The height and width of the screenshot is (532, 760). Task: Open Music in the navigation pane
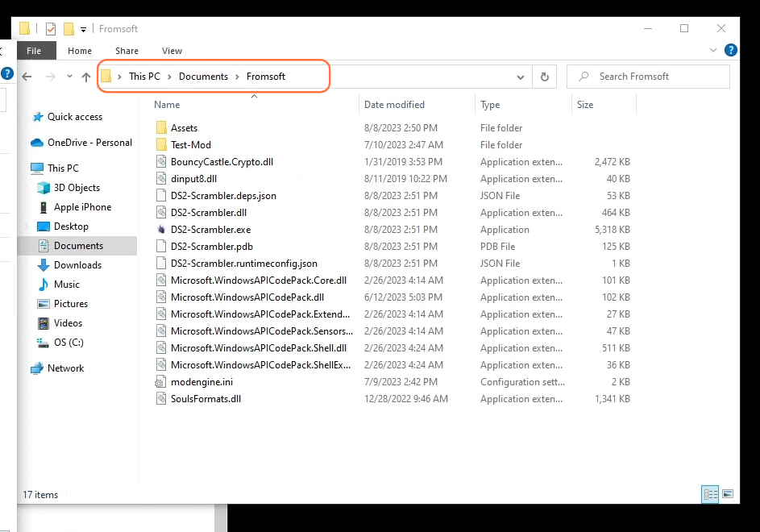(67, 285)
